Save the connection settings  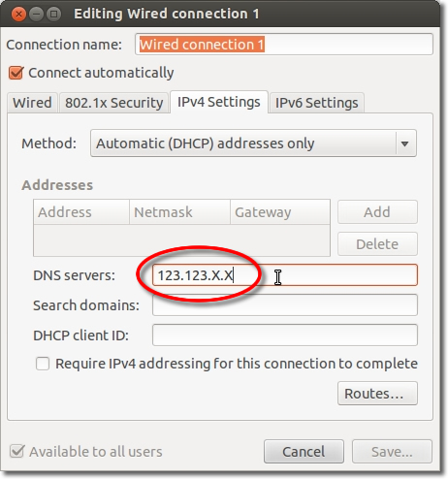[392, 452]
